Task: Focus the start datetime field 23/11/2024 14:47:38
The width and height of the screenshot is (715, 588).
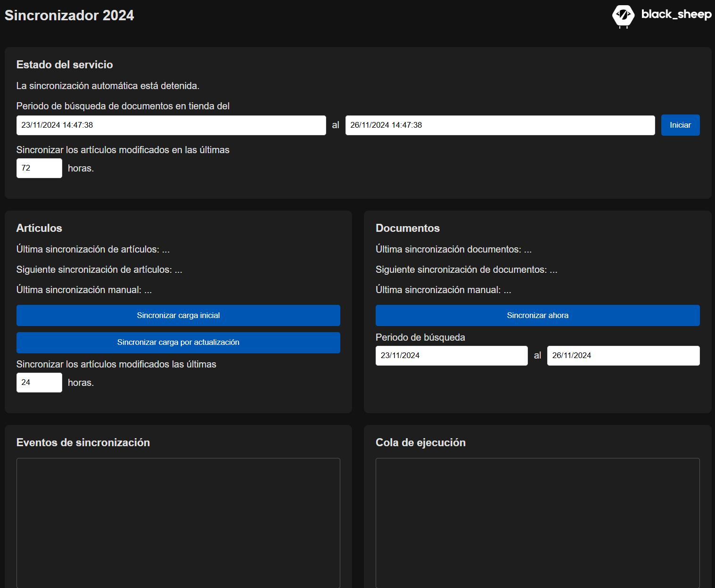Action: pos(171,125)
